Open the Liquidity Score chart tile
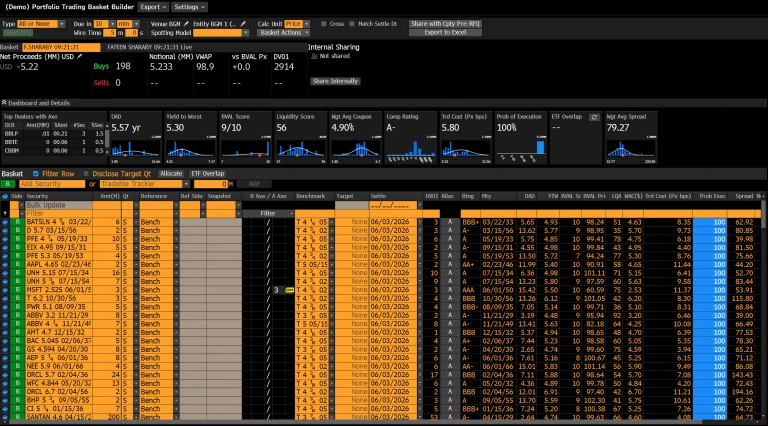Viewport: 768px width, 426px height. (x=300, y=138)
